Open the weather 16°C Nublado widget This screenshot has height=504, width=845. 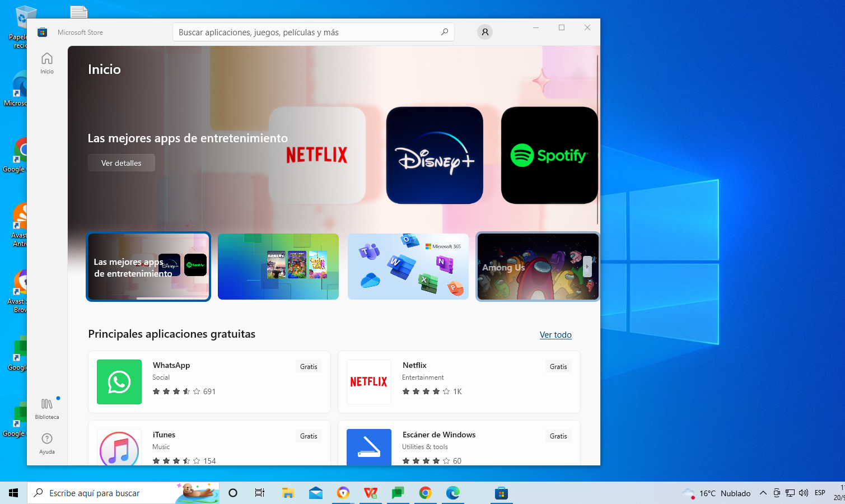coord(717,493)
